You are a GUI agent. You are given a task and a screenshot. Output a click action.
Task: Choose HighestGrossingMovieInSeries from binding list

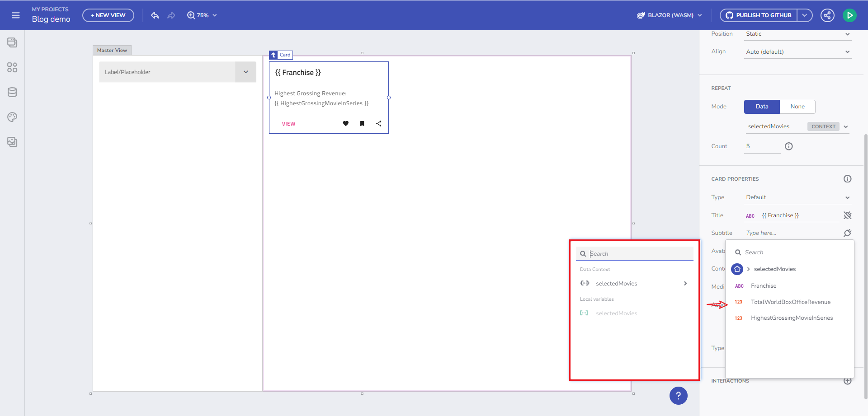792,318
